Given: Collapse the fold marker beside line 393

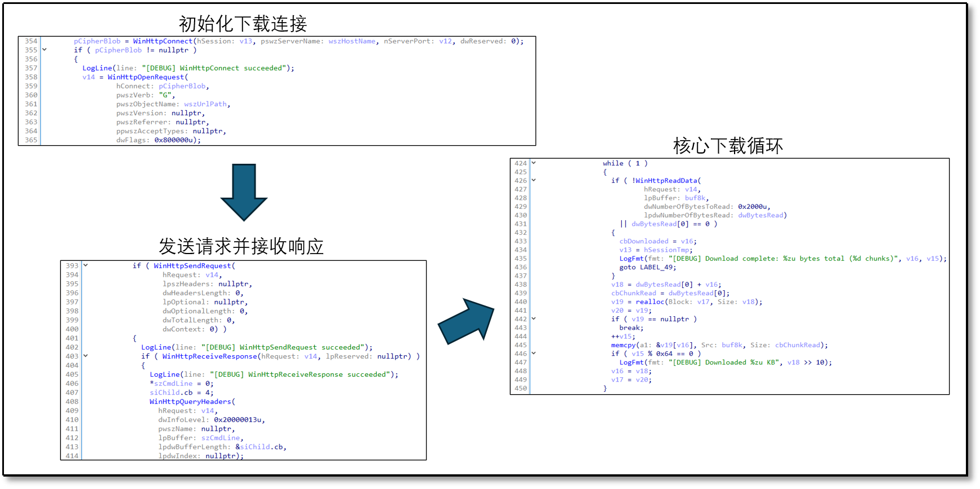Looking at the screenshot, I should point(86,265).
